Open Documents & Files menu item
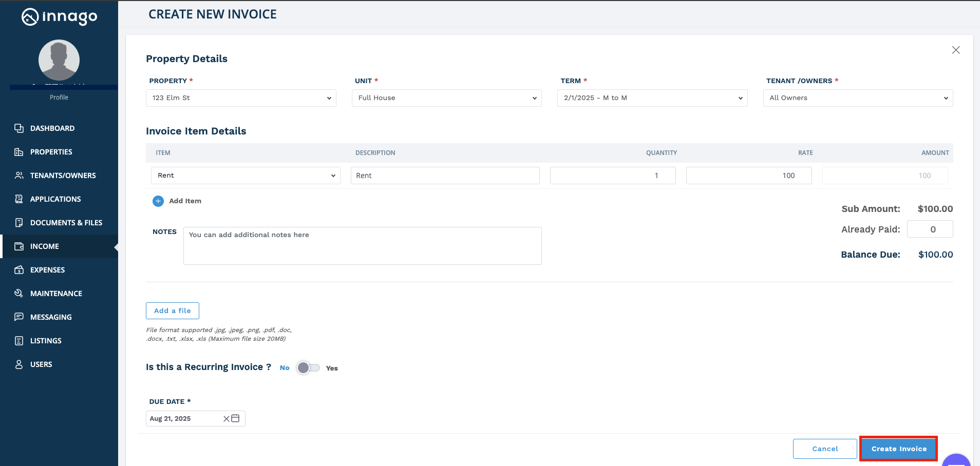This screenshot has width=980, height=466. click(x=66, y=223)
